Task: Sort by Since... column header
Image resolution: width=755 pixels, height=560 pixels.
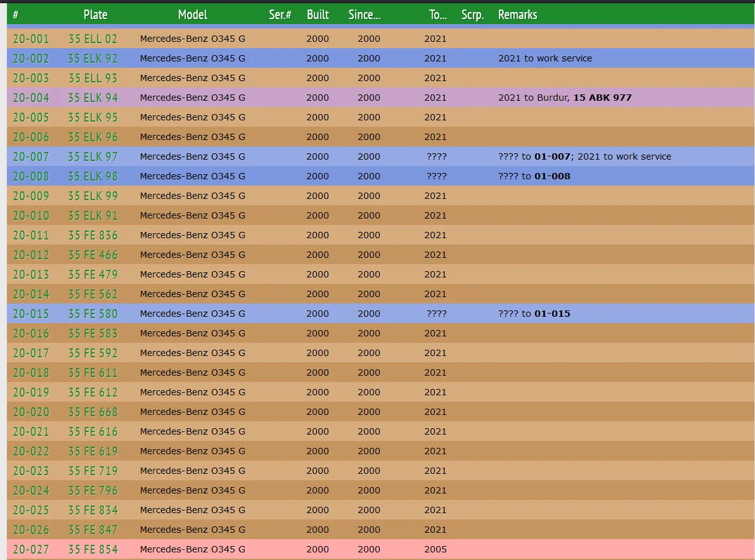Action: (x=365, y=15)
